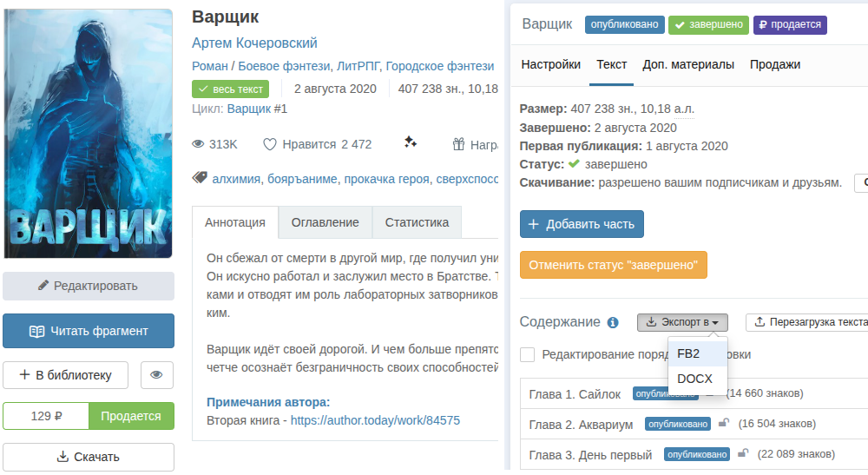Viewport: 868px width, 475px height.
Task: Click the tag icon before genre tags
Action: coord(199,178)
